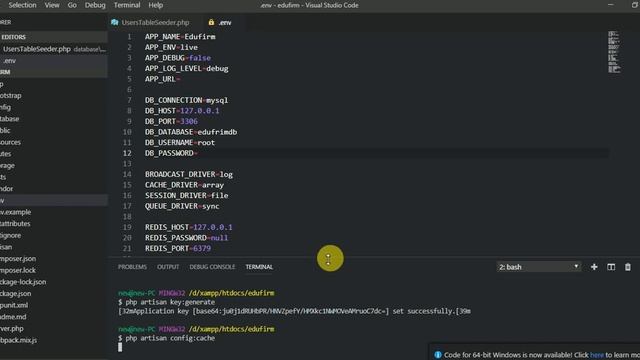Expand the tests folder in explorer
The width and height of the screenshot is (640, 360).
[3, 177]
